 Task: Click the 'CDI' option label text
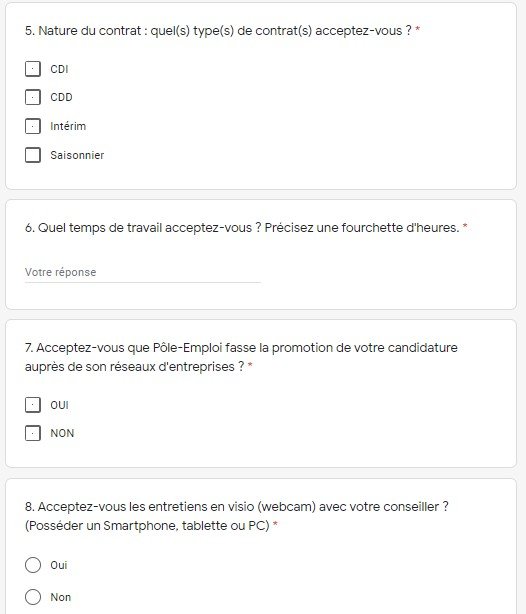[x=59, y=69]
